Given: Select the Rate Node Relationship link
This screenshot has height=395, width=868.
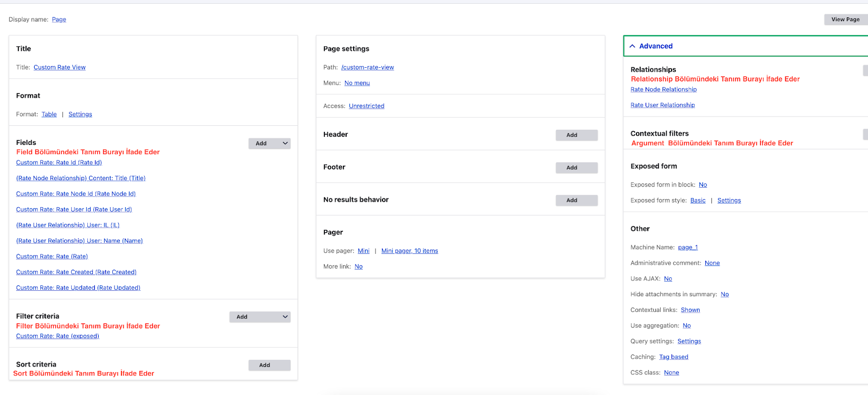Looking at the screenshot, I should (x=663, y=90).
